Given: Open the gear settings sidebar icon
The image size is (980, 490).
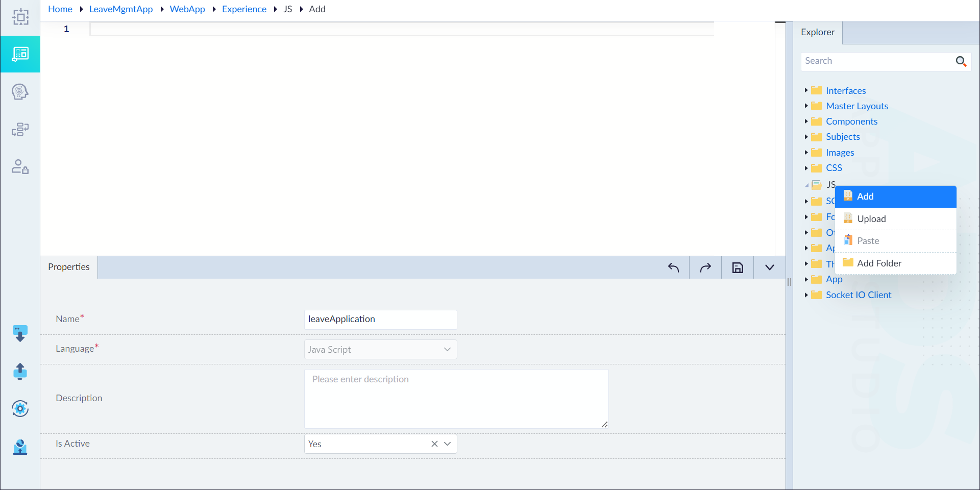Looking at the screenshot, I should click(x=20, y=408).
